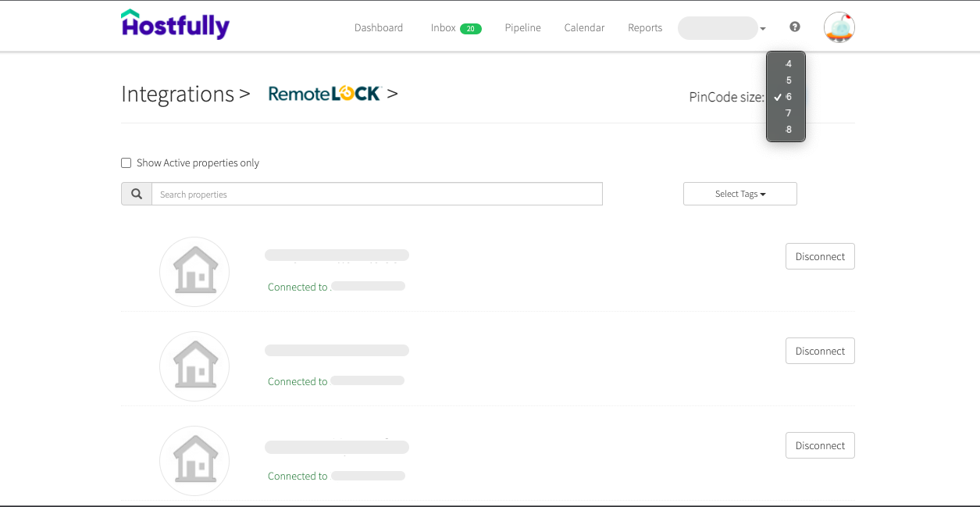Enable the Show Active properties only checkbox
Image resolution: width=980 pixels, height=507 pixels.
pos(126,162)
